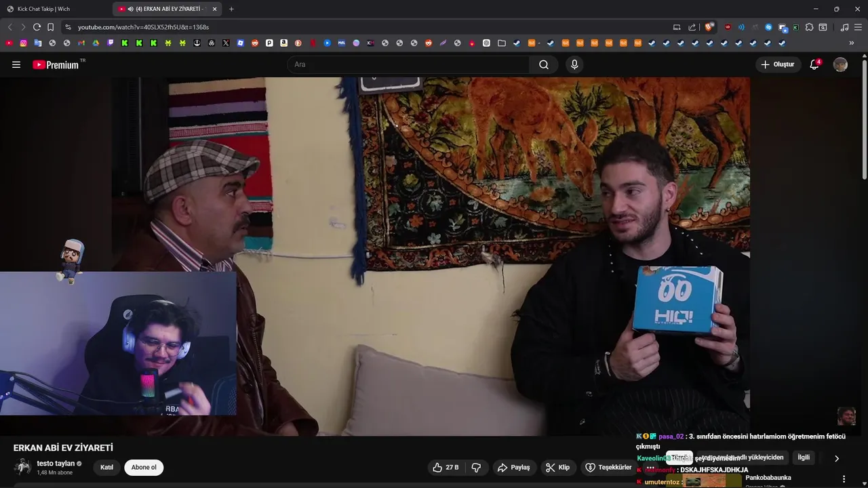This screenshot has width=868, height=488.
Task: Dislike the video
Action: click(x=476, y=467)
